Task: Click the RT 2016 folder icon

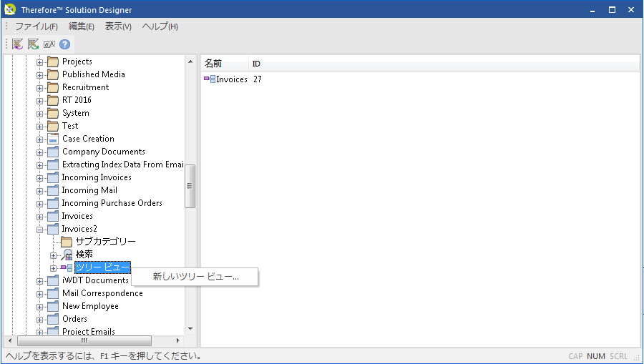Action: tap(52, 100)
